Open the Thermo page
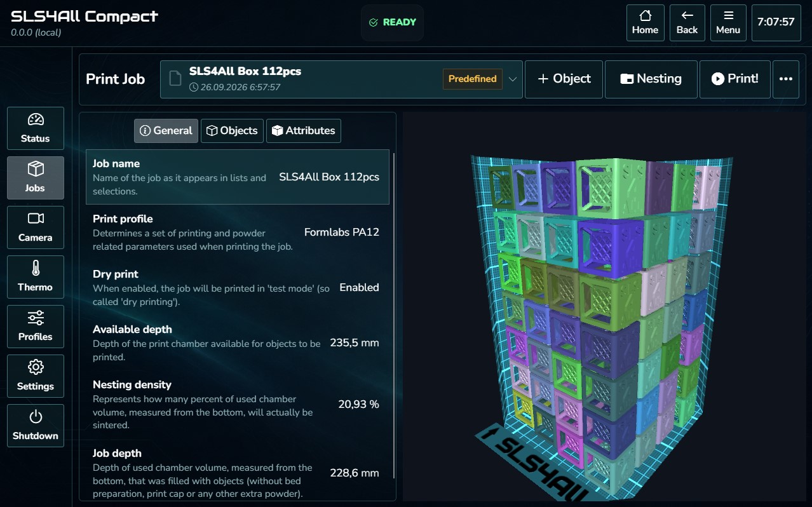Screen dimensions: 812x507 pos(36,277)
